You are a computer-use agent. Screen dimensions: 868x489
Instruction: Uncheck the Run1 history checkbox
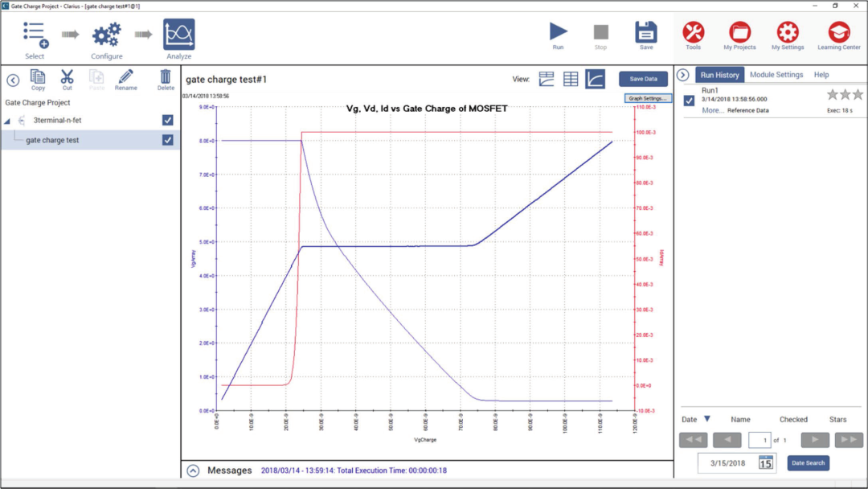pyautogui.click(x=689, y=101)
